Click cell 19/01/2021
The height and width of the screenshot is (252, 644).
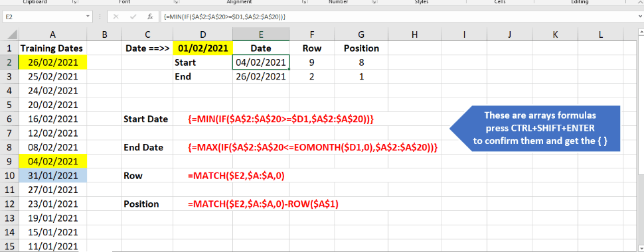pos(53,218)
